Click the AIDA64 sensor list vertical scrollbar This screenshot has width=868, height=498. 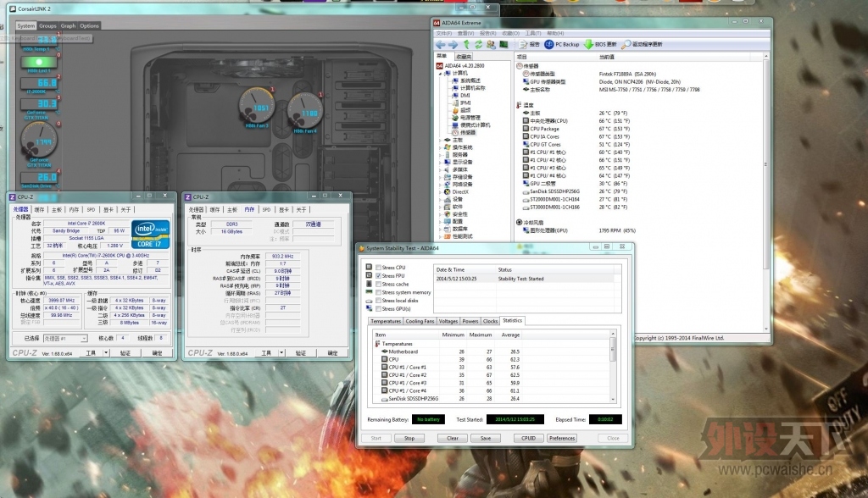tap(766, 192)
